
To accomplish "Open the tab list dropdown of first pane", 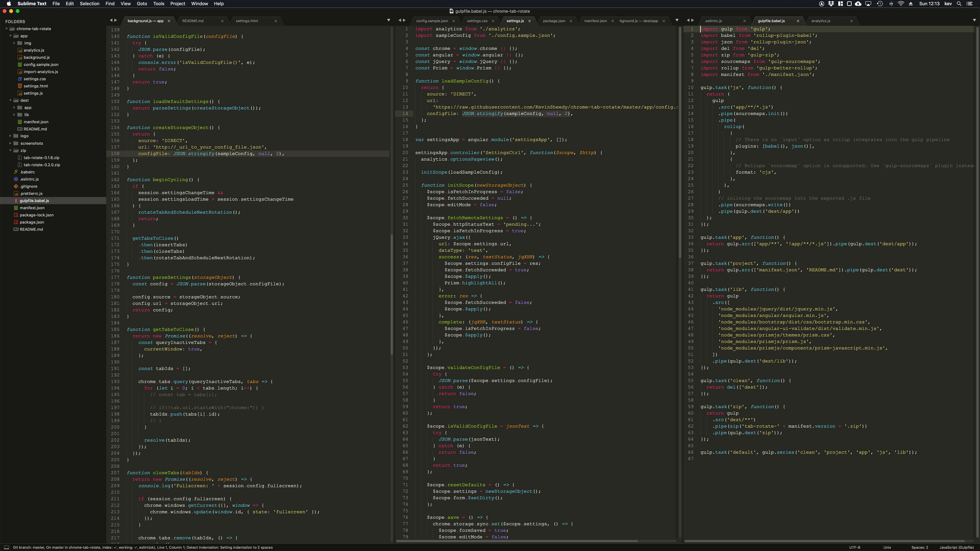I will (x=388, y=21).
